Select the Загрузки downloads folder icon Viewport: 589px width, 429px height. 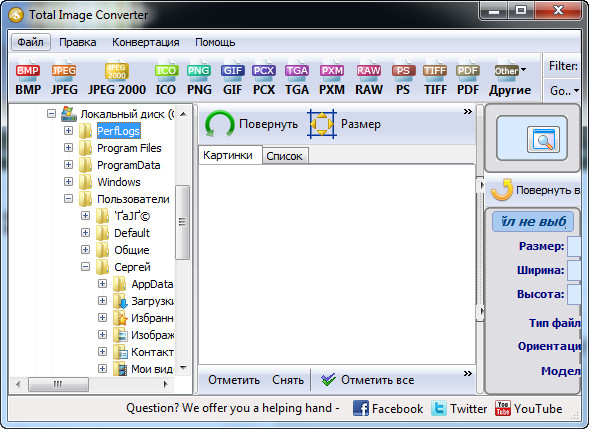(120, 301)
